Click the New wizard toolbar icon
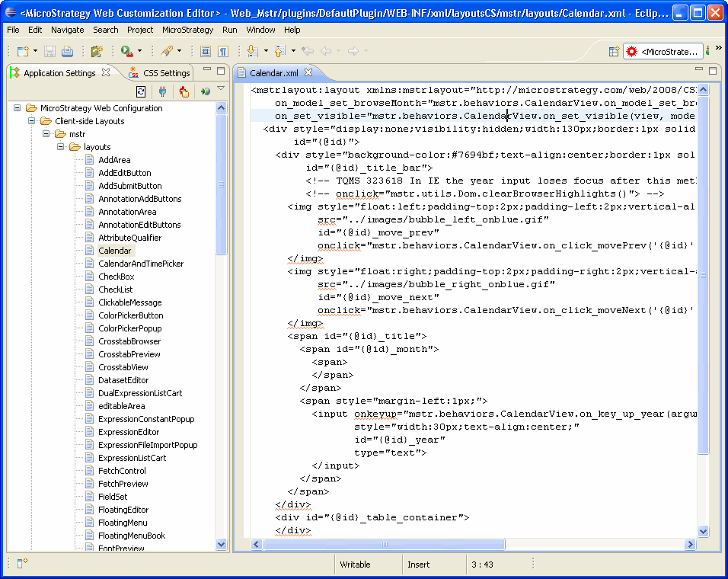The image size is (728, 579). point(23,51)
